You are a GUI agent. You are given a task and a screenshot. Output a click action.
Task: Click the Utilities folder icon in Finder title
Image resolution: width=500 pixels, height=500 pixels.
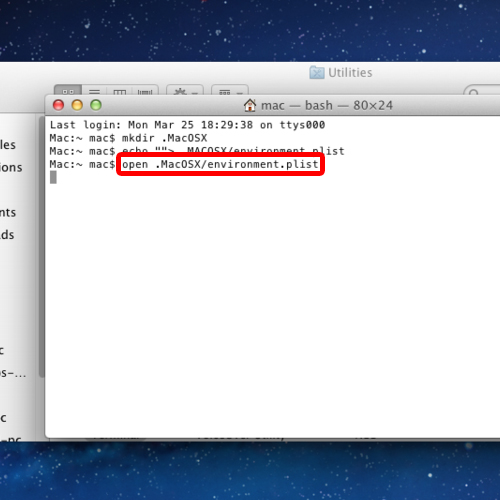(317, 72)
